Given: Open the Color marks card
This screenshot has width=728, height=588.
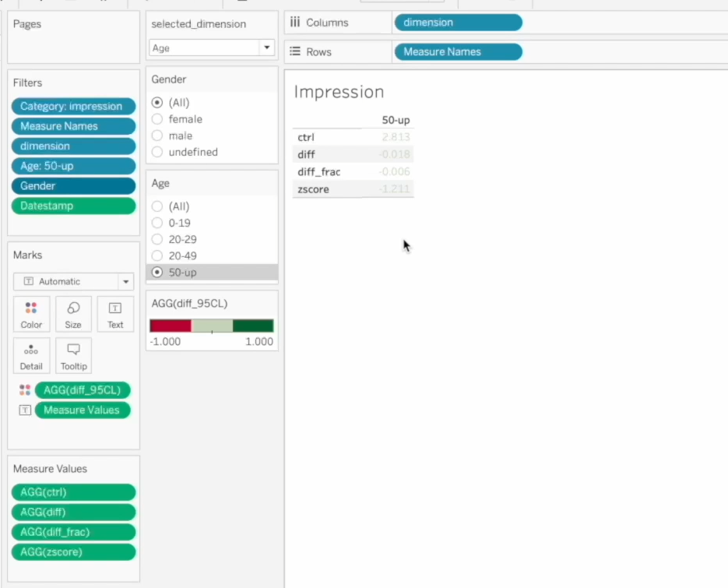Looking at the screenshot, I should point(31,315).
